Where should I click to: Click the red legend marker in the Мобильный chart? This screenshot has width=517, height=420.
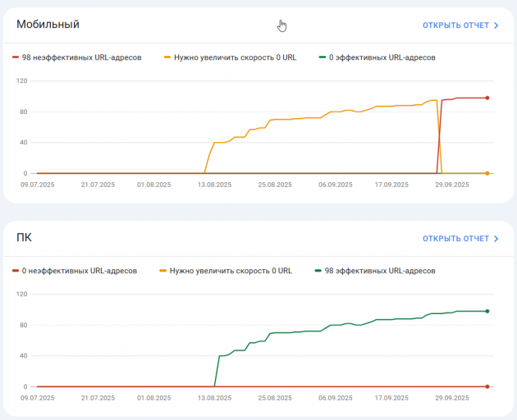[x=16, y=57]
